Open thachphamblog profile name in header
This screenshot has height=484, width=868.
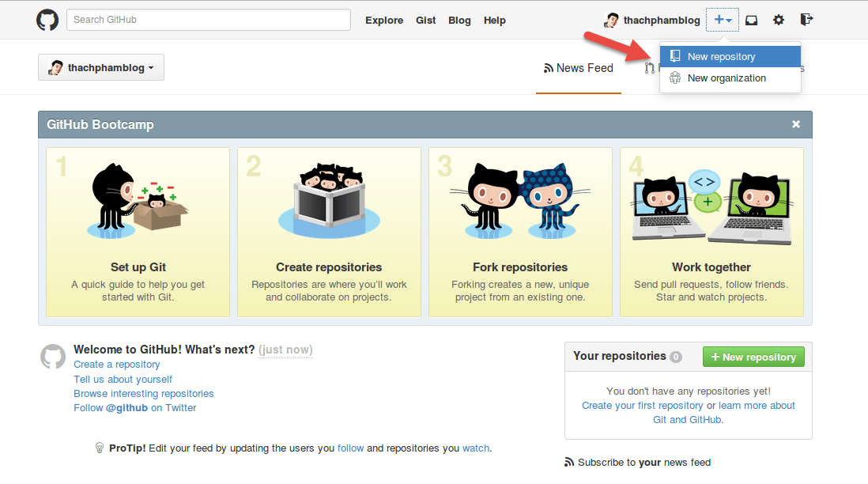click(x=662, y=21)
